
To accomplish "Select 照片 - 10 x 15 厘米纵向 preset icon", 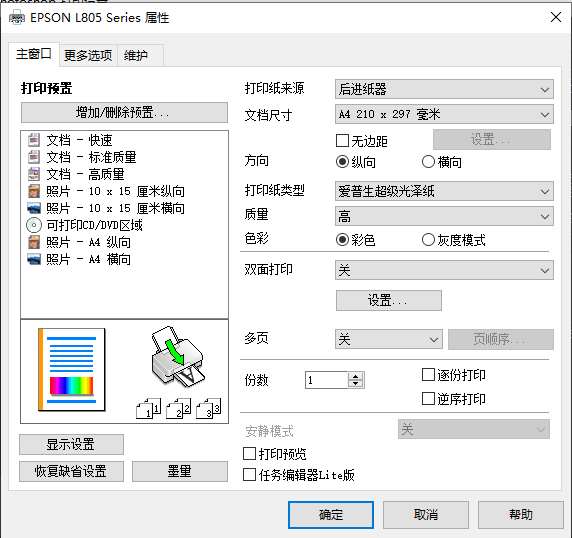I will (x=34, y=191).
